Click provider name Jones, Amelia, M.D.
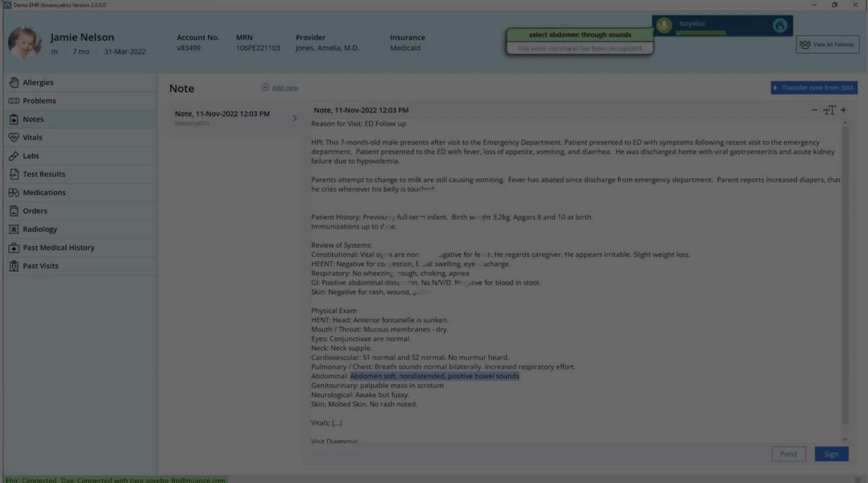Viewport: 868px width, 483px height. tap(327, 48)
